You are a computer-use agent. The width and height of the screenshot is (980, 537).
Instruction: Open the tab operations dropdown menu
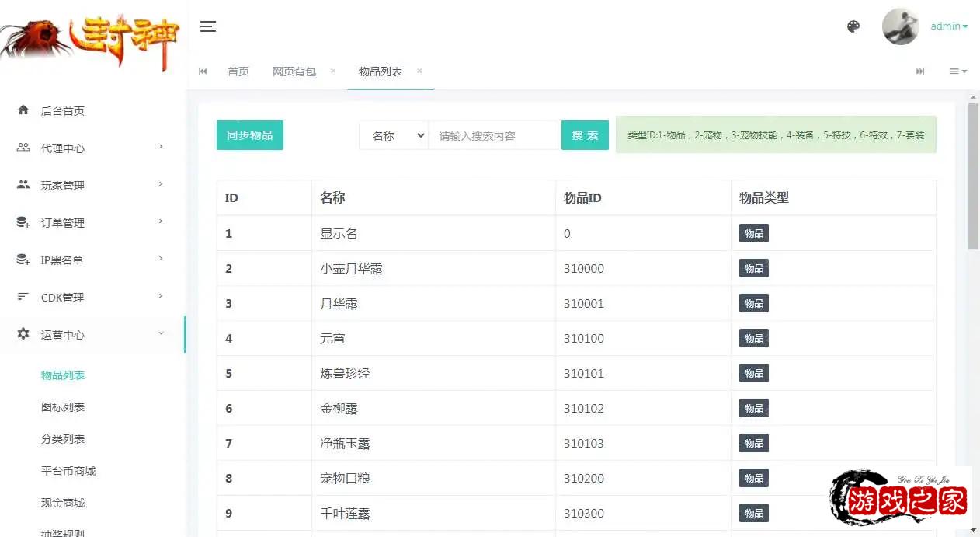pos(957,71)
